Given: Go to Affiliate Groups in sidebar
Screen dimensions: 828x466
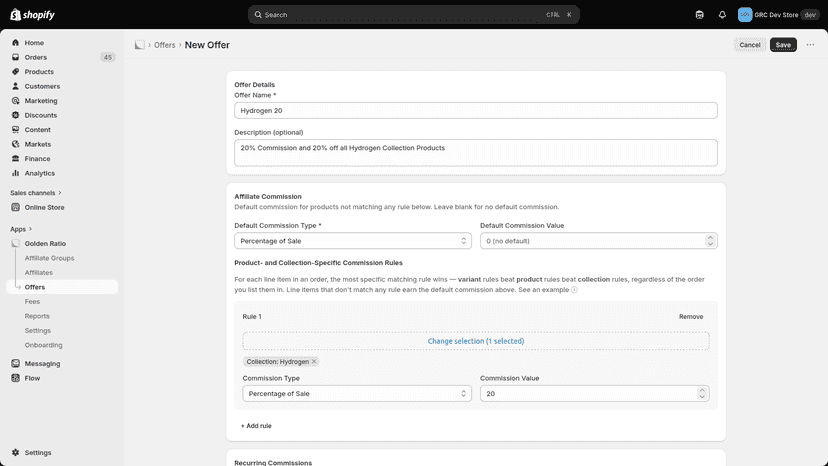Looking at the screenshot, I should 49,258.
